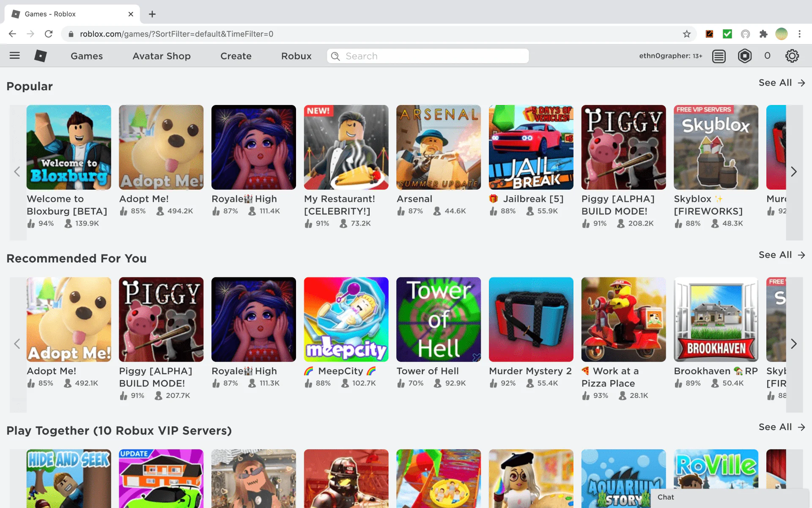812x508 pixels.
Task: Open the settings gear icon
Action: point(792,56)
